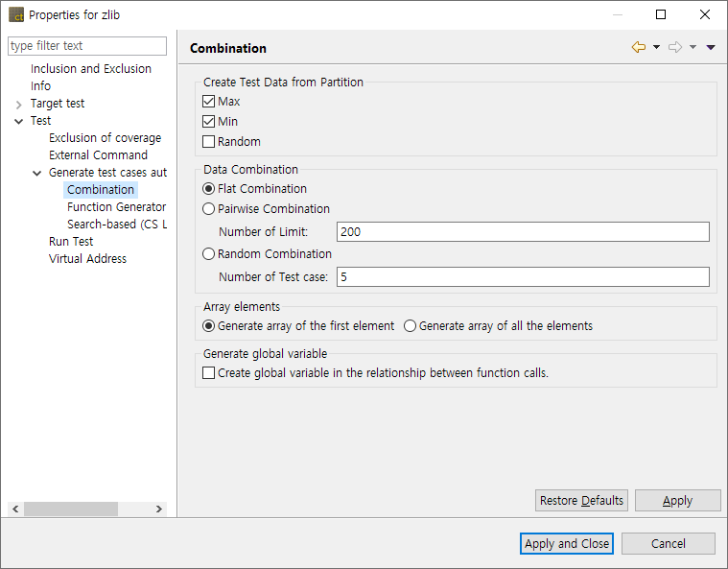The image size is (728, 569).
Task: Select Random Combination radio button
Action: coord(209,254)
